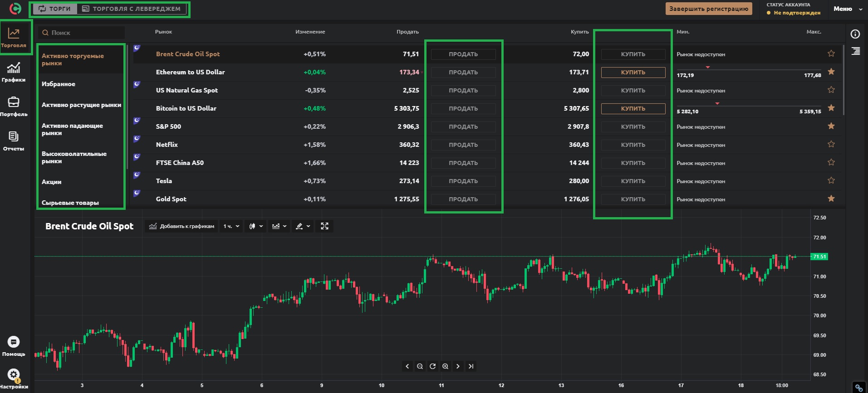Image resolution: width=868 pixels, height=393 pixels.
Task: Click Купить for Bitcoin to US Dollar
Action: [x=633, y=109]
